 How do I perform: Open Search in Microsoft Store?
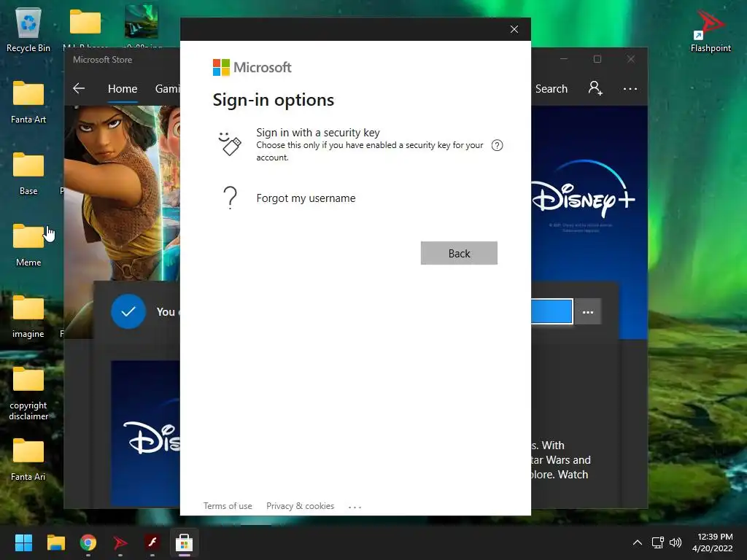tap(551, 89)
